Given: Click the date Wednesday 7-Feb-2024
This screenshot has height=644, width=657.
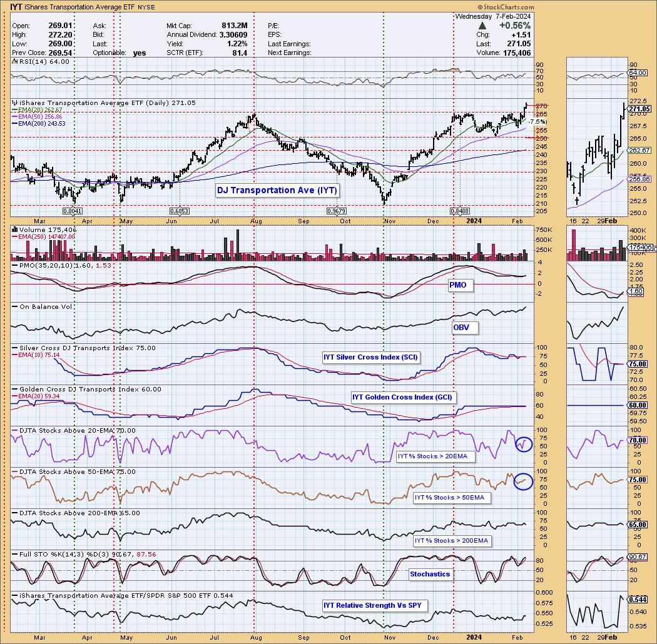Looking at the screenshot, I should (x=493, y=16).
